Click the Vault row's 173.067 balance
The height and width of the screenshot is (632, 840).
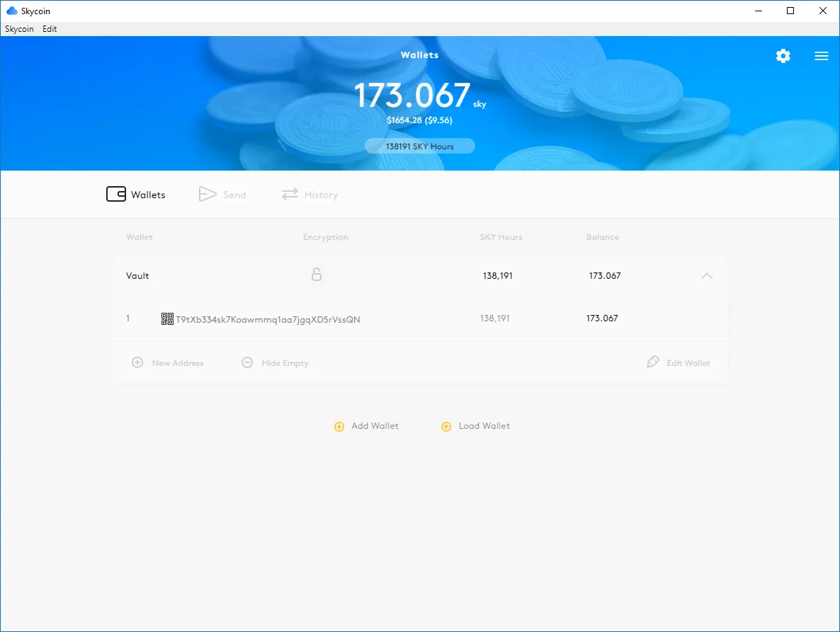coord(605,275)
